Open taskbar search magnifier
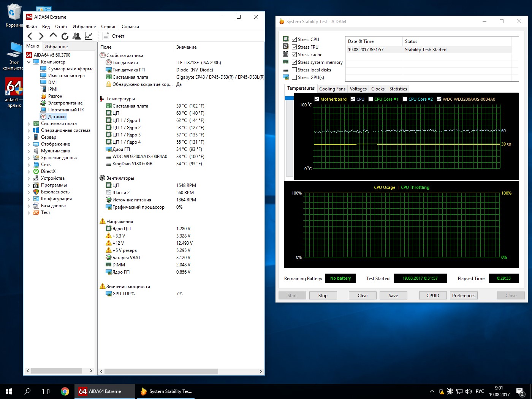The height and width of the screenshot is (399, 532). click(x=27, y=391)
